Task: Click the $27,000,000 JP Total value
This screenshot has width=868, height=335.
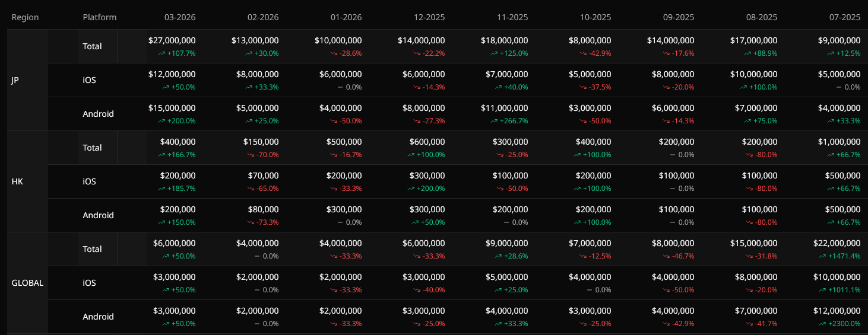Action: 172,40
